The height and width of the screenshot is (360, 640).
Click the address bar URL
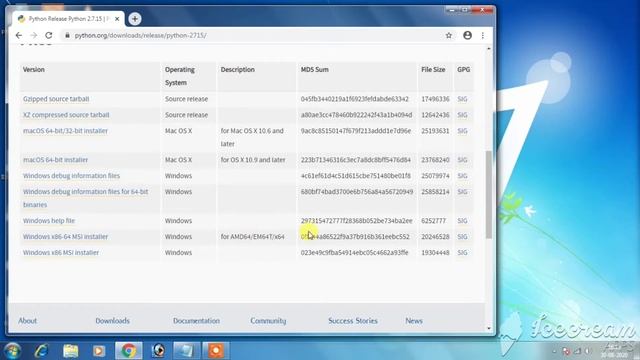coord(140,36)
